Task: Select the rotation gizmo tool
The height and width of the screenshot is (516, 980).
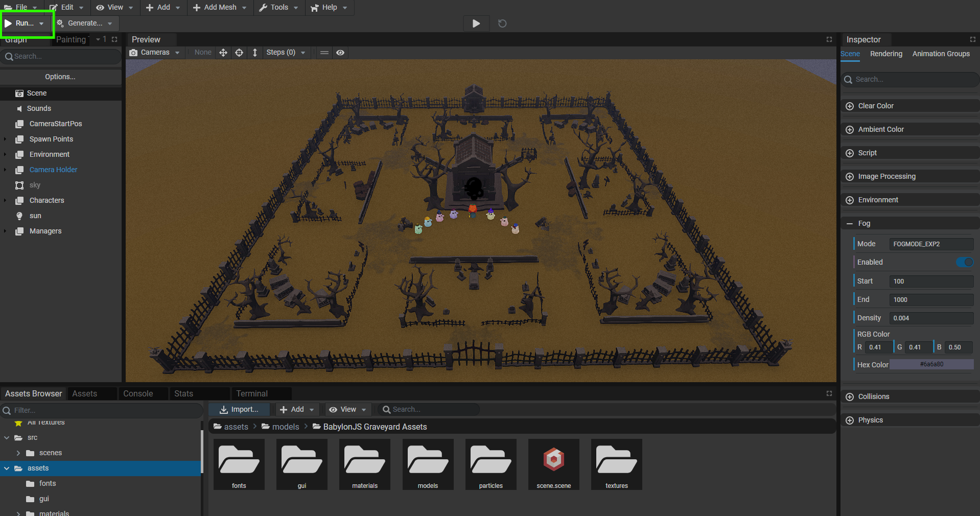Action: click(x=239, y=53)
